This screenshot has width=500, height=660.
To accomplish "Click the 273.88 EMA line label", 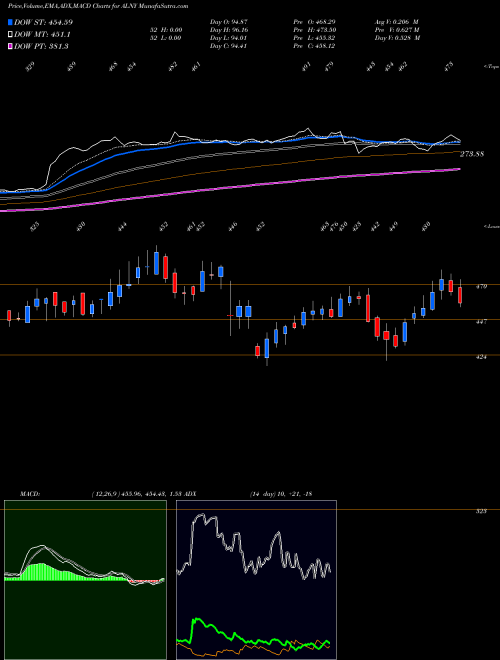I will tap(472, 154).
